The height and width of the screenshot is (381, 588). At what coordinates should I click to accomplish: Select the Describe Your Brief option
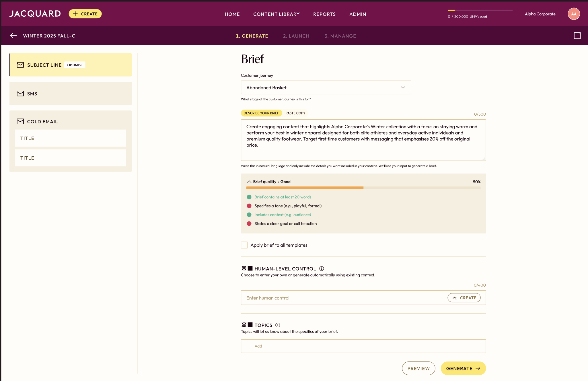tap(261, 113)
